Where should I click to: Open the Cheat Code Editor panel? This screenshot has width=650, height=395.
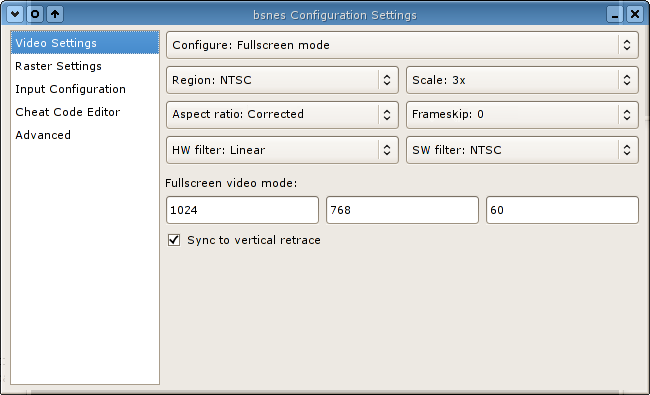[85, 112]
